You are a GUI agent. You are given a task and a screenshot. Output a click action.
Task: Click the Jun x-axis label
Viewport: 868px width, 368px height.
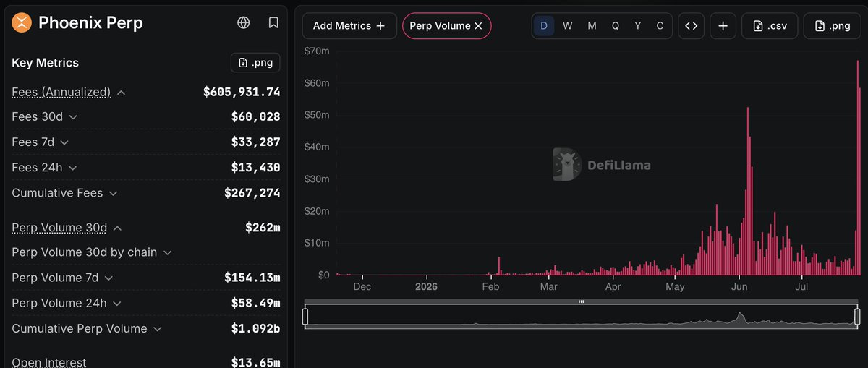click(739, 287)
